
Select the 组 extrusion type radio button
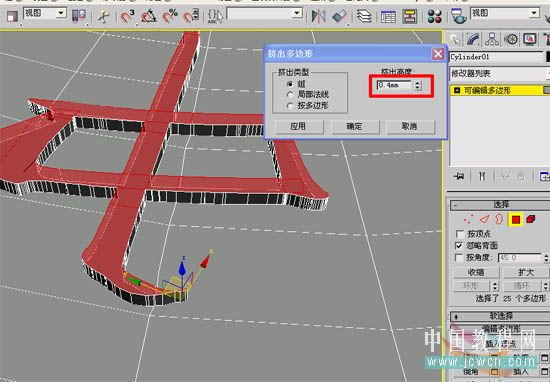pos(290,84)
